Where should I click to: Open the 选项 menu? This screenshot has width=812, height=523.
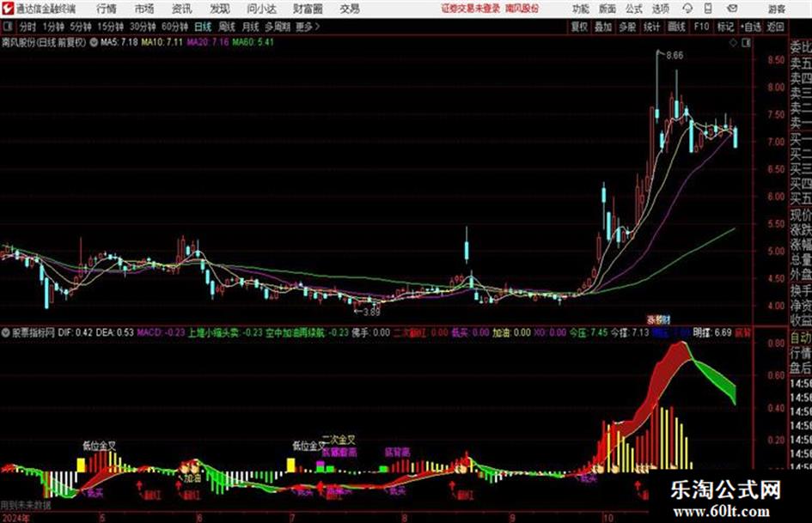point(660,9)
